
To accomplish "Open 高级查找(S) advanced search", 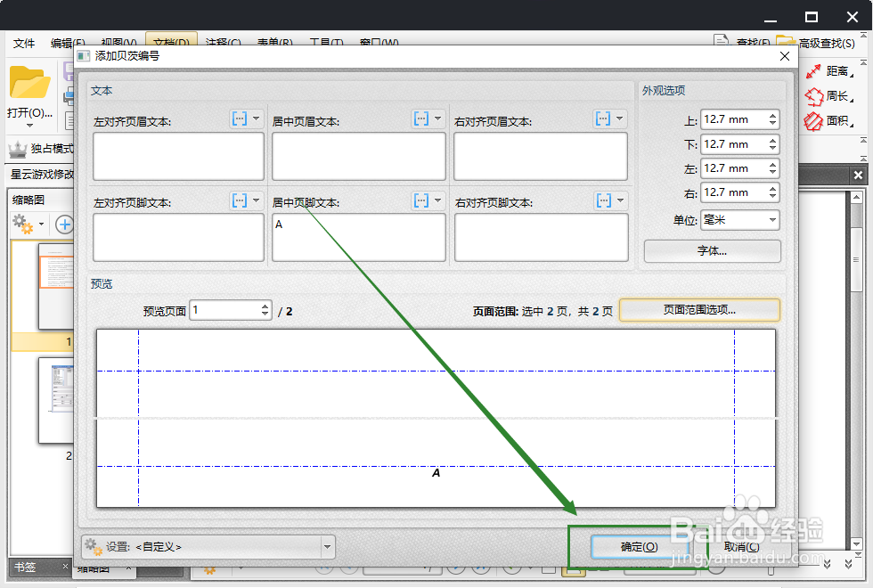I will [816, 43].
